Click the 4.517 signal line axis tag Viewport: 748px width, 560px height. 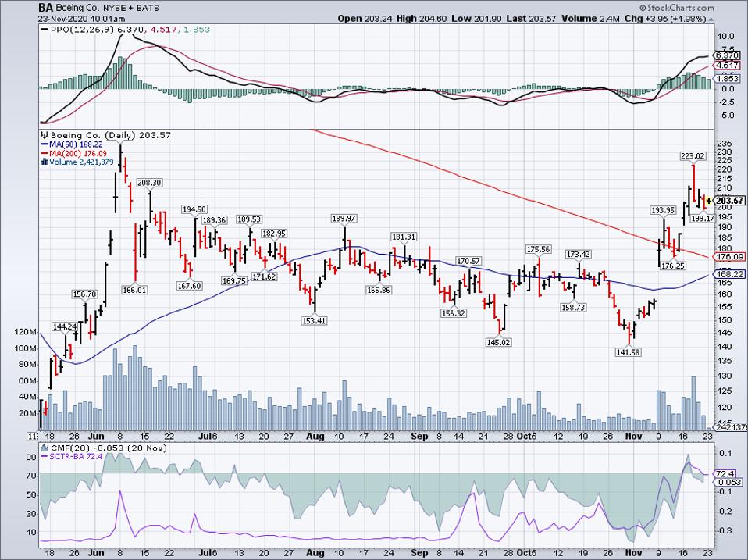[x=727, y=65]
